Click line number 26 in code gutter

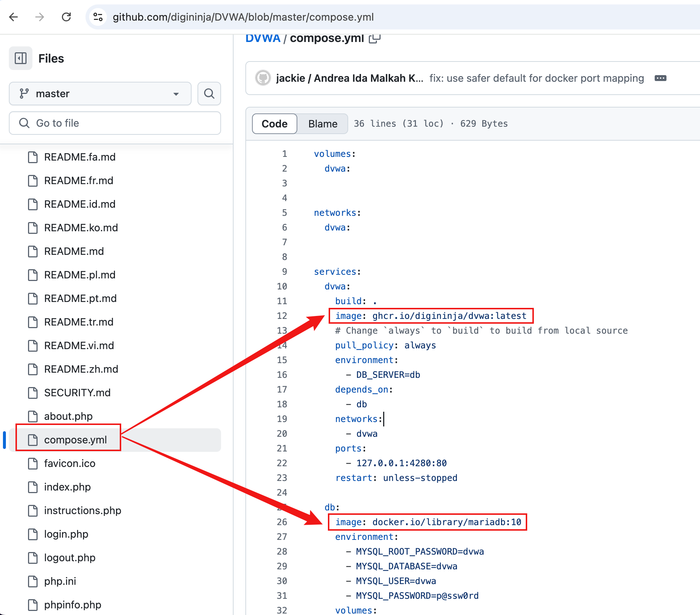pyautogui.click(x=282, y=522)
